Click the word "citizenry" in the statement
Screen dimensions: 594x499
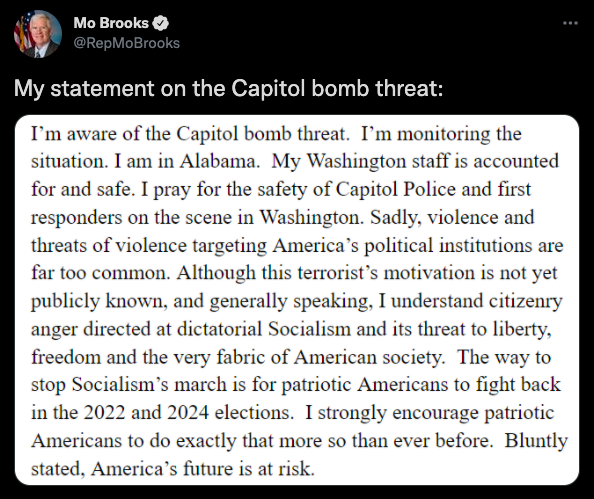click(x=526, y=301)
